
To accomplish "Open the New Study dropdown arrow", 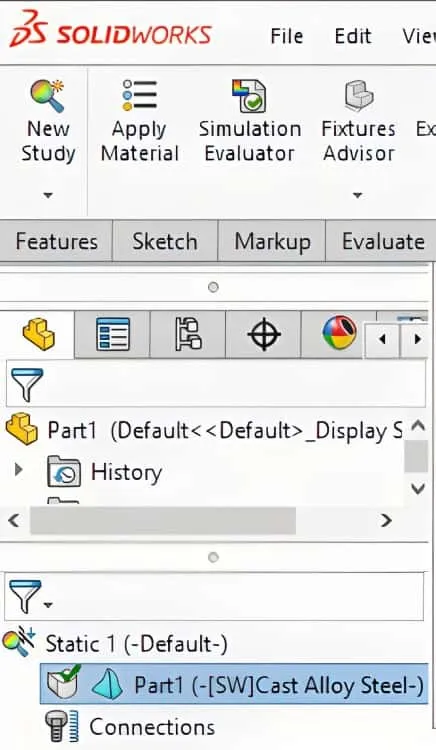I will pyautogui.click(x=48, y=195).
